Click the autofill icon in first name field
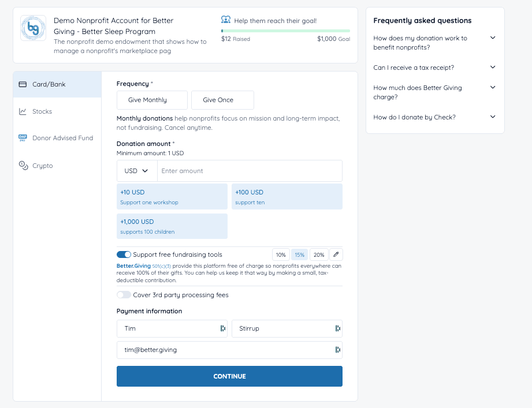The image size is (532, 408). (222, 328)
